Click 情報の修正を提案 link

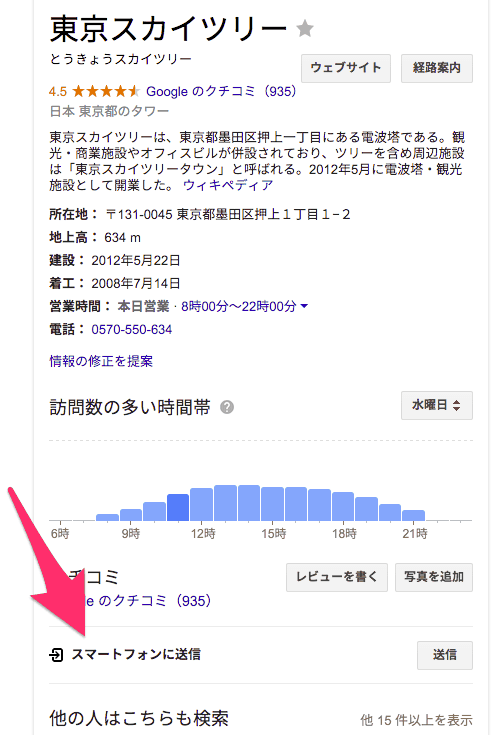[101, 361]
